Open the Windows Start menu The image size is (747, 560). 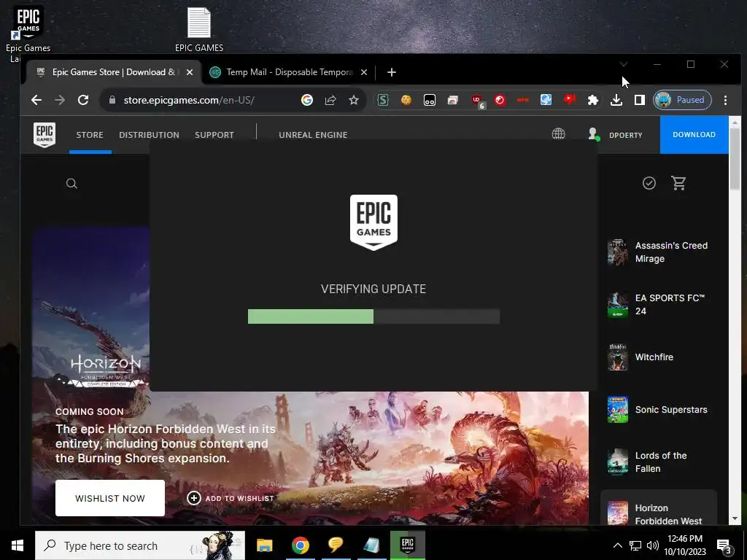[x=18, y=545]
